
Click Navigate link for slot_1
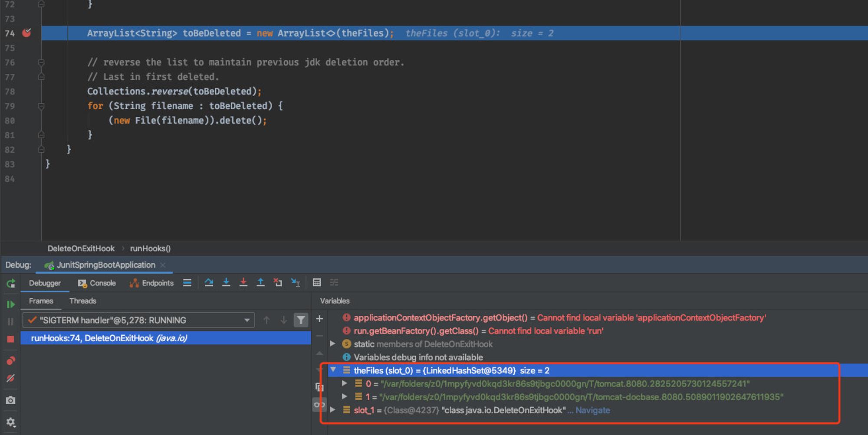coord(592,410)
